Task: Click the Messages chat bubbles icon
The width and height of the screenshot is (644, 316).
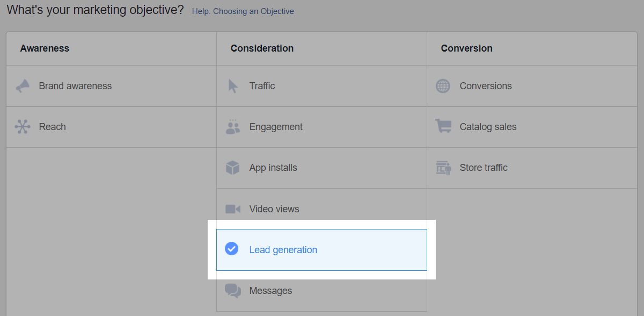Action: (233, 291)
